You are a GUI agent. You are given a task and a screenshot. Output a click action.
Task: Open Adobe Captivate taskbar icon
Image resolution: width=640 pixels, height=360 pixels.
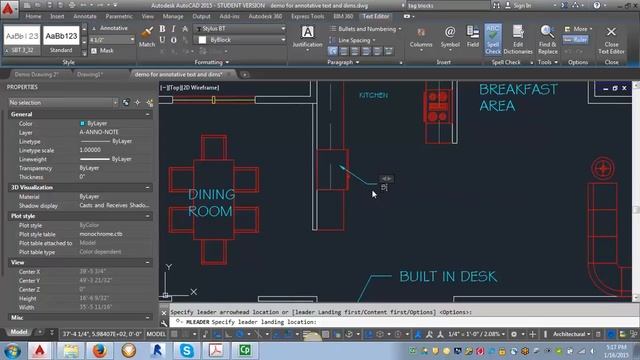(x=244, y=351)
